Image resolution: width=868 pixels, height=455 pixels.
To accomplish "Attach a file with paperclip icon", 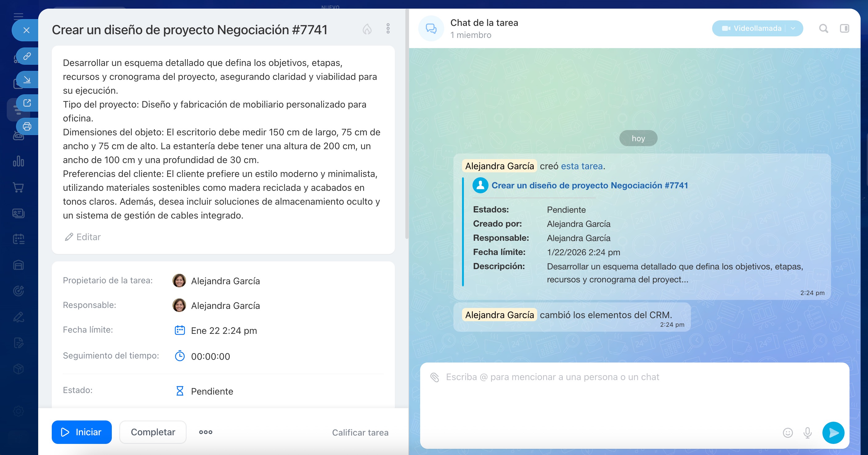I will pyautogui.click(x=435, y=377).
